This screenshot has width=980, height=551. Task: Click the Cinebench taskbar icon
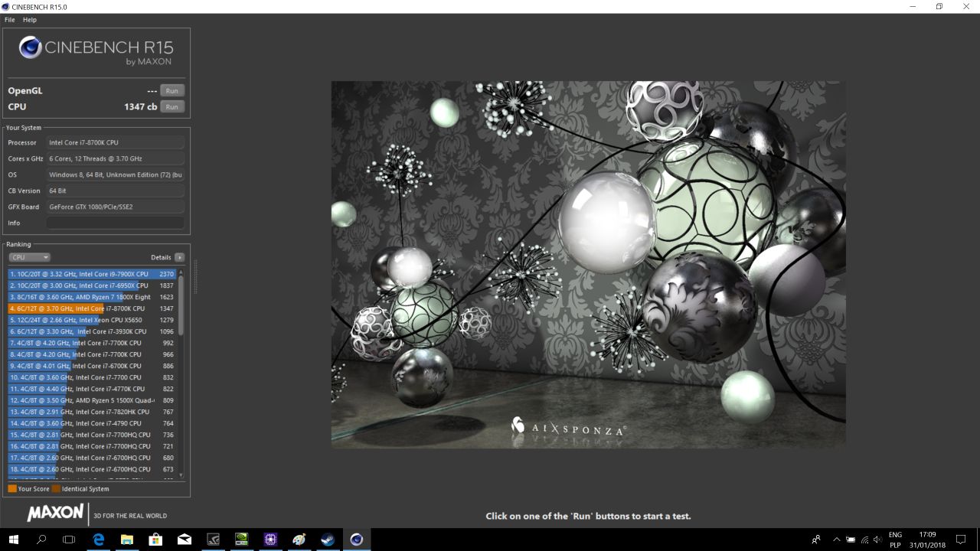coord(356,540)
